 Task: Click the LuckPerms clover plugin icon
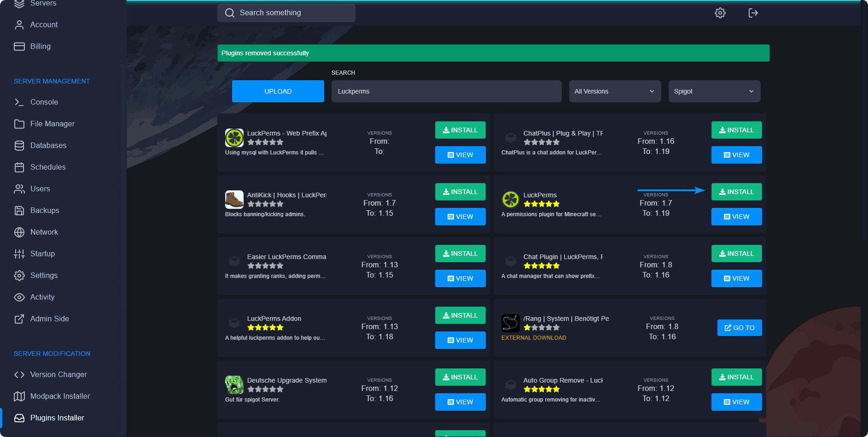510,200
